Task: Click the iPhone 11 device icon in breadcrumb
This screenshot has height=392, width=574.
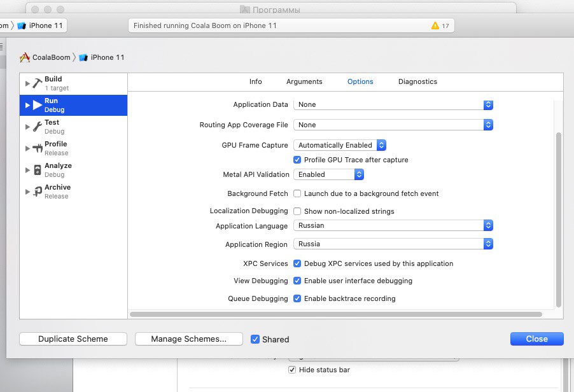Action: pyautogui.click(x=83, y=57)
